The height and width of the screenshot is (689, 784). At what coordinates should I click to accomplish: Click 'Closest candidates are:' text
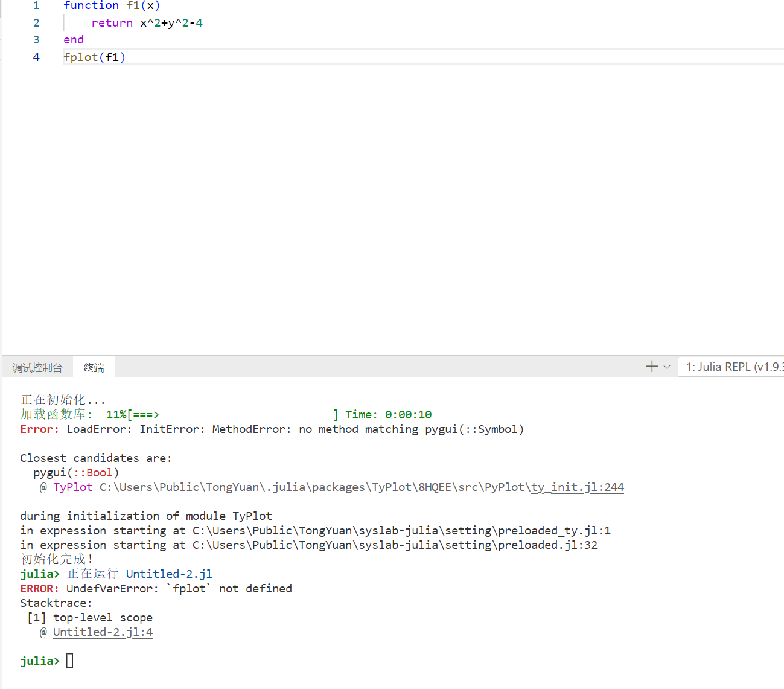coord(96,458)
